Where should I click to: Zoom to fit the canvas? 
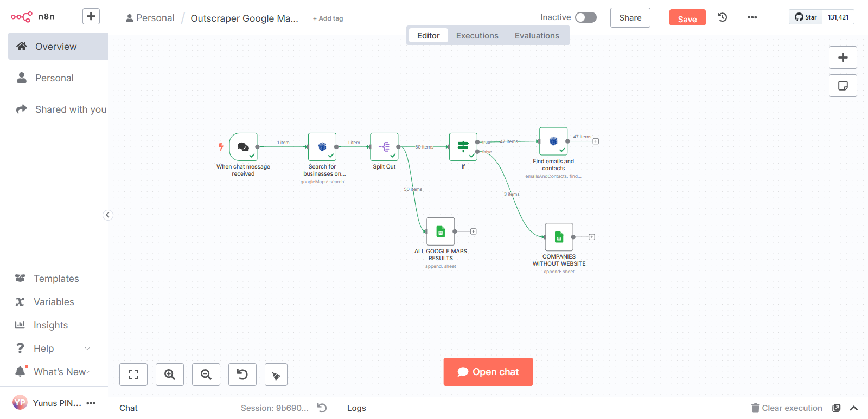coord(133,375)
